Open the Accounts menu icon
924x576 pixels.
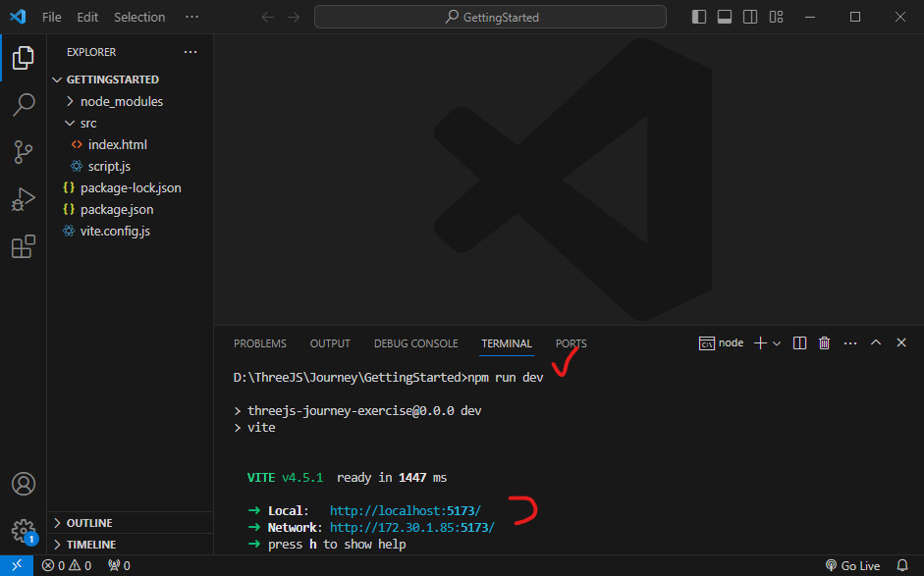pos(23,484)
